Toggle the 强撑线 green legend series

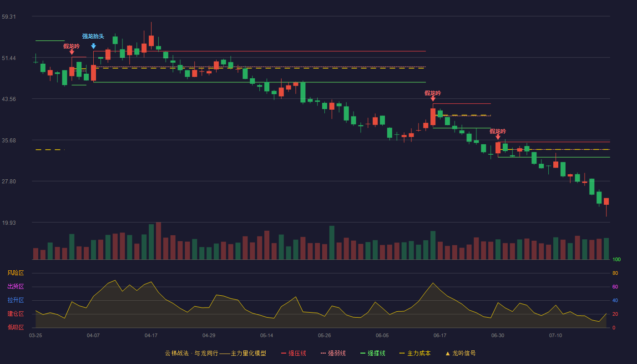point(373,353)
